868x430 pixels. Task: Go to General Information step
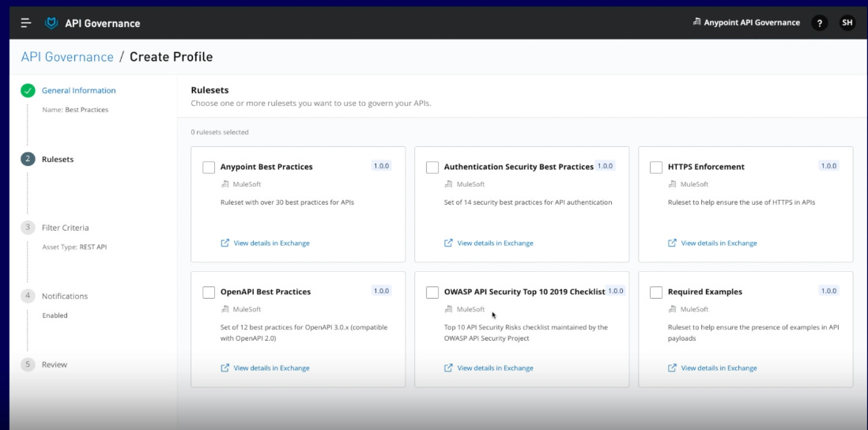pyautogui.click(x=78, y=91)
